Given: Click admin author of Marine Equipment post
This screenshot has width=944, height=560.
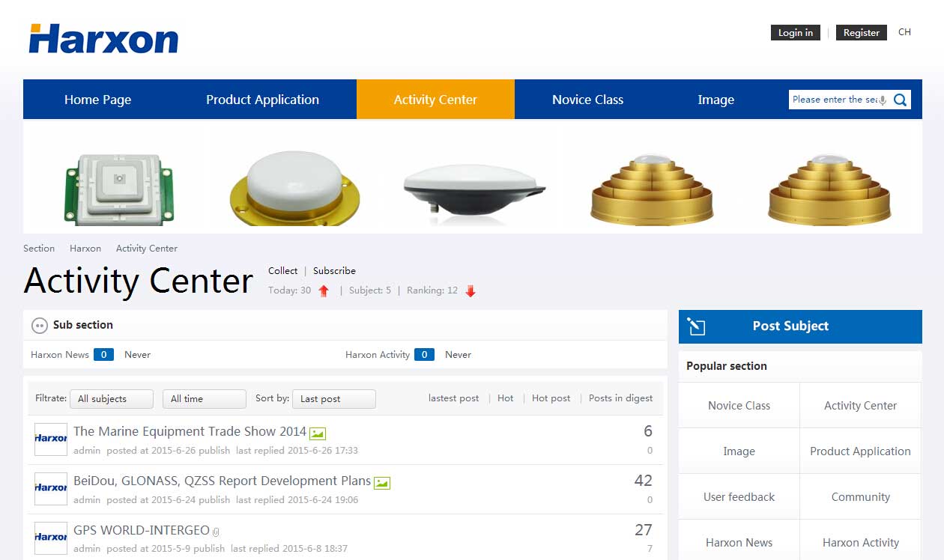Looking at the screenshot, I should [x=87, y=451].
